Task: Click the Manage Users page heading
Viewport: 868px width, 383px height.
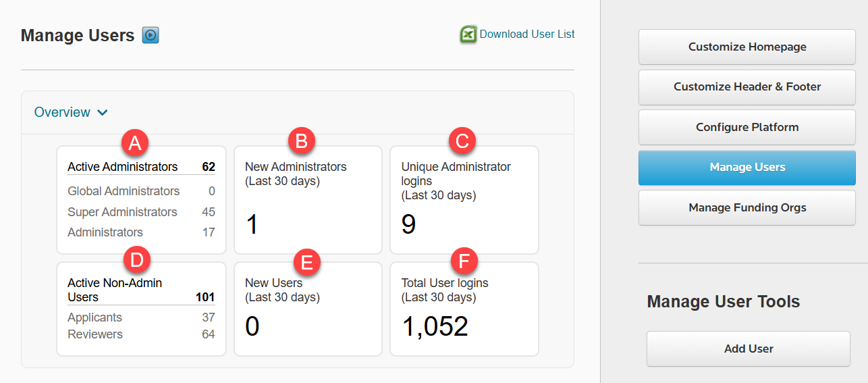Action: [x=78, y=36]
